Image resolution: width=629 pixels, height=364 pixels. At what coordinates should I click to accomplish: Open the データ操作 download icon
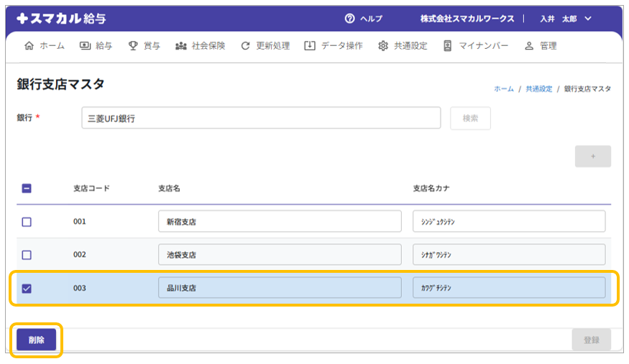pos(310,46)
